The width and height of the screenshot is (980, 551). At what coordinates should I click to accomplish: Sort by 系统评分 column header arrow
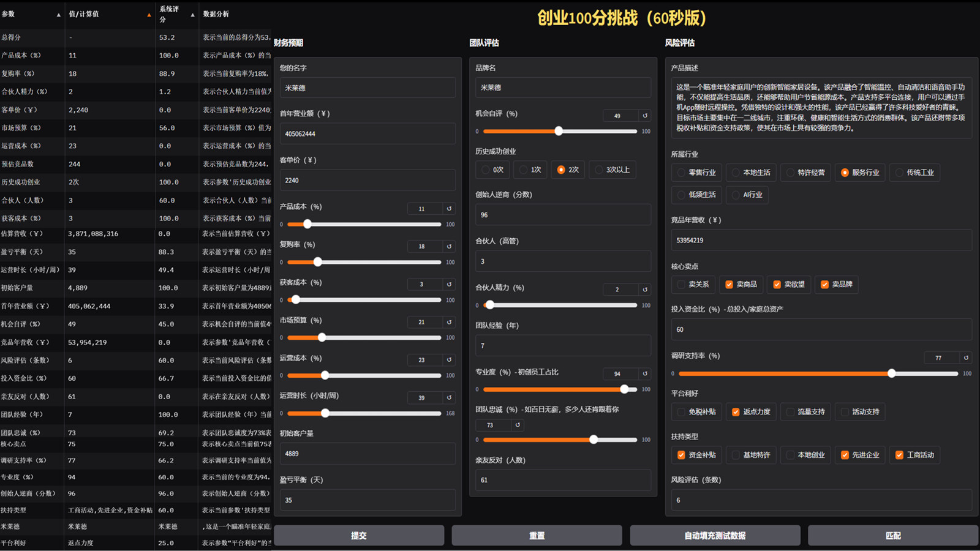(x=192, y=15)
